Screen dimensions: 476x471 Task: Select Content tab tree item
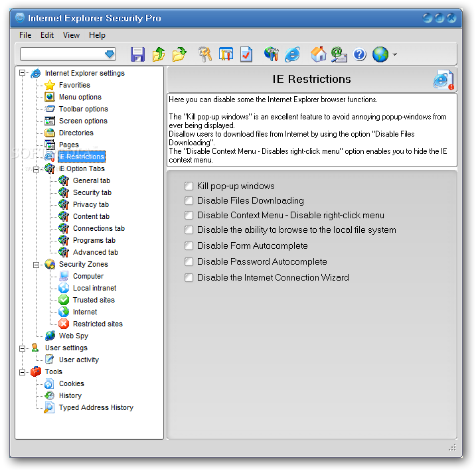coord(91,216)
